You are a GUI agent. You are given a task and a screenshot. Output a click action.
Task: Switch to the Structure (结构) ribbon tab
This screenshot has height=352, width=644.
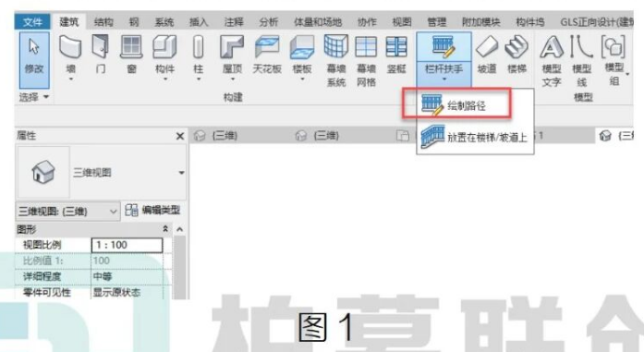coord(103,21)
